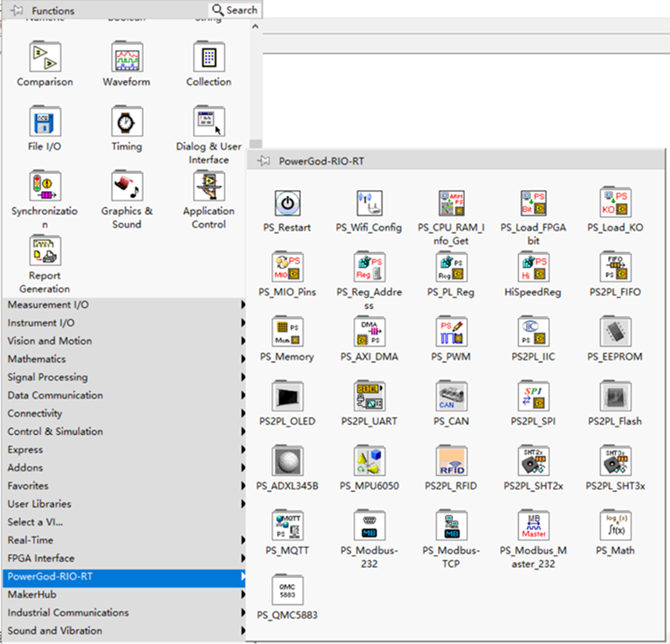The image size is (670, 644).
Task: Open the FPGA Interface entry
Action: [x=125, y=558]
